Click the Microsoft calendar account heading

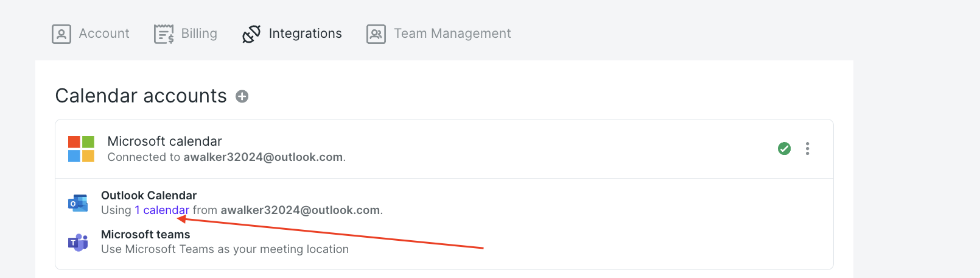point(164,141)
